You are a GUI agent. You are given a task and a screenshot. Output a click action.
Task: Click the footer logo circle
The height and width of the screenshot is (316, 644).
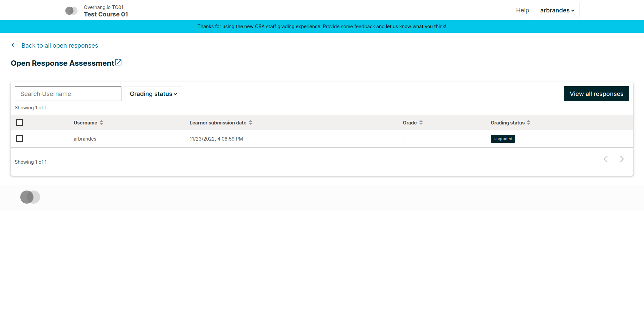pyautogui.click(x=30, y=197)
